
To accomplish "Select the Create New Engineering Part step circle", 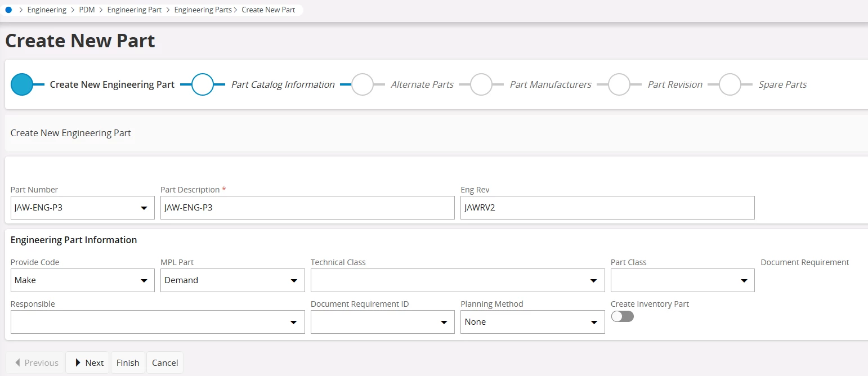I will (x=22, y=84).
